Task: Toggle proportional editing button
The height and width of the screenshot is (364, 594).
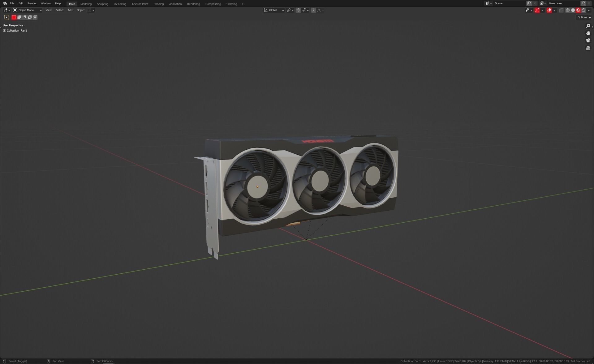Action: [313, 10]
